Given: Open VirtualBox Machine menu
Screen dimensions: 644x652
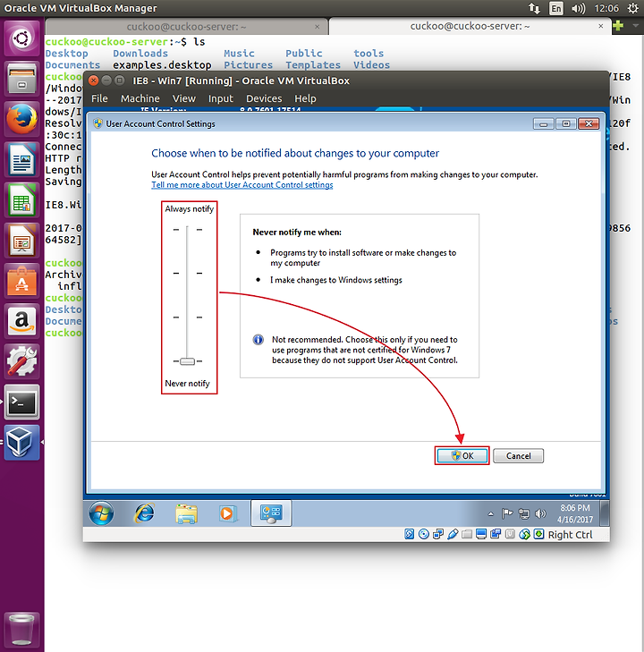Looking at the screenshot, I should (140, 98).
